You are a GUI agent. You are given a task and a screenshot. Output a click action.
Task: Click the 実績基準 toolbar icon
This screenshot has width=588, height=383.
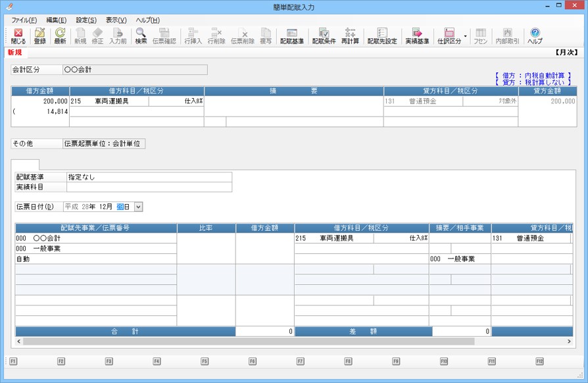coord(416,36)
